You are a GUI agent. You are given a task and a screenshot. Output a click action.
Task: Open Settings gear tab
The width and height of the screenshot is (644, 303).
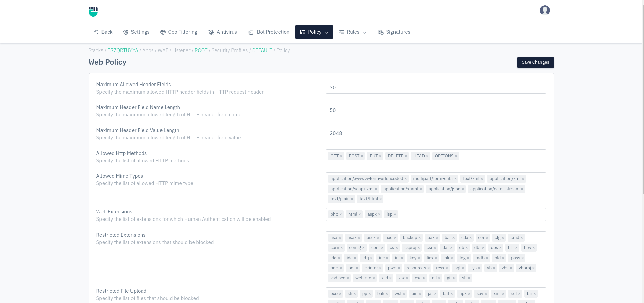(136, 32)
